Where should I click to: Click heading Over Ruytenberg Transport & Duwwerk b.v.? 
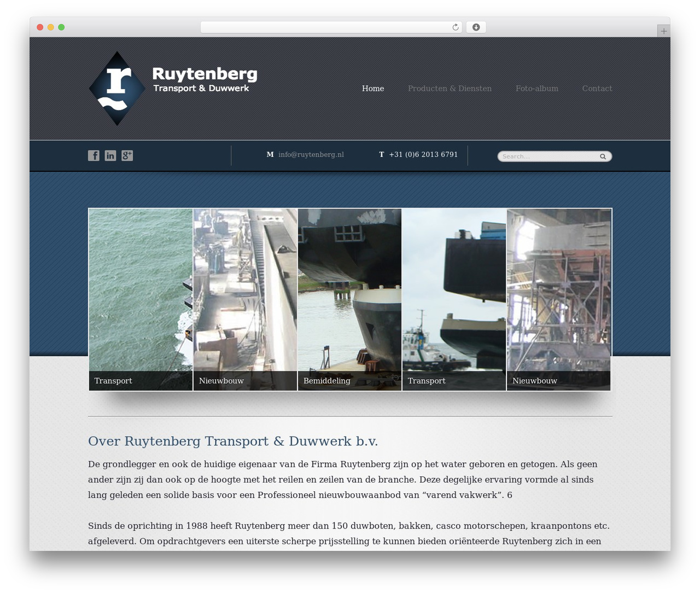(x=233, y=441)
